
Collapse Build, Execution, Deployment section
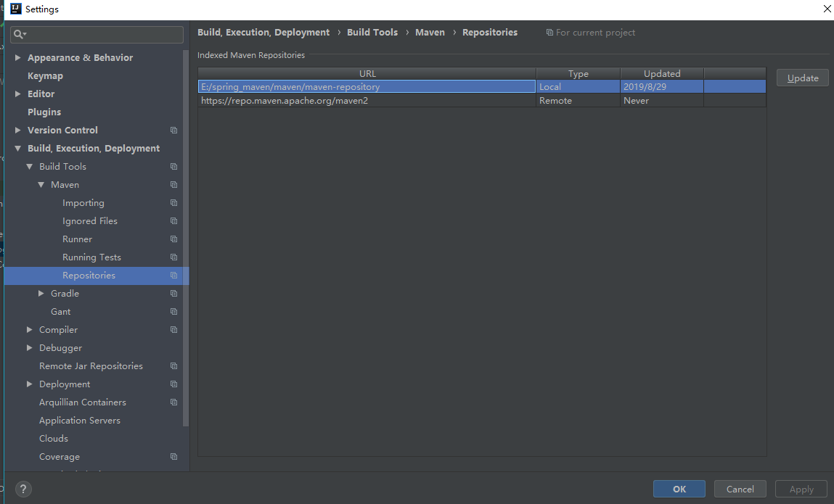[x=18, y=149]
